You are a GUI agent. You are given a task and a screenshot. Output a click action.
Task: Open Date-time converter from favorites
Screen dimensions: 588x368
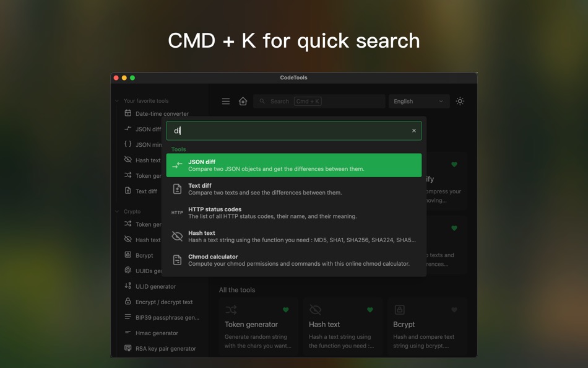pyautogui.click(x=162, y=113)
